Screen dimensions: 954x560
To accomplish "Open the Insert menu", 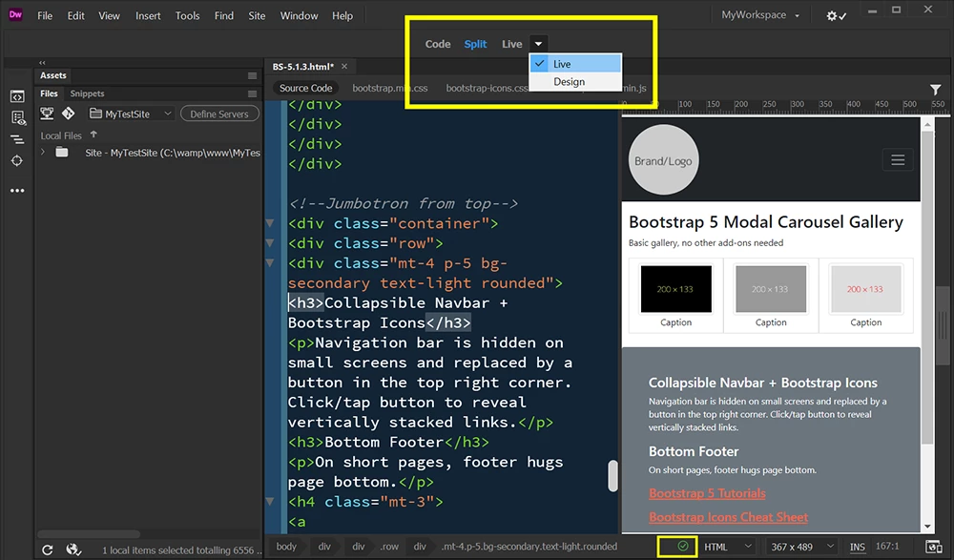I will coord(148,16).
